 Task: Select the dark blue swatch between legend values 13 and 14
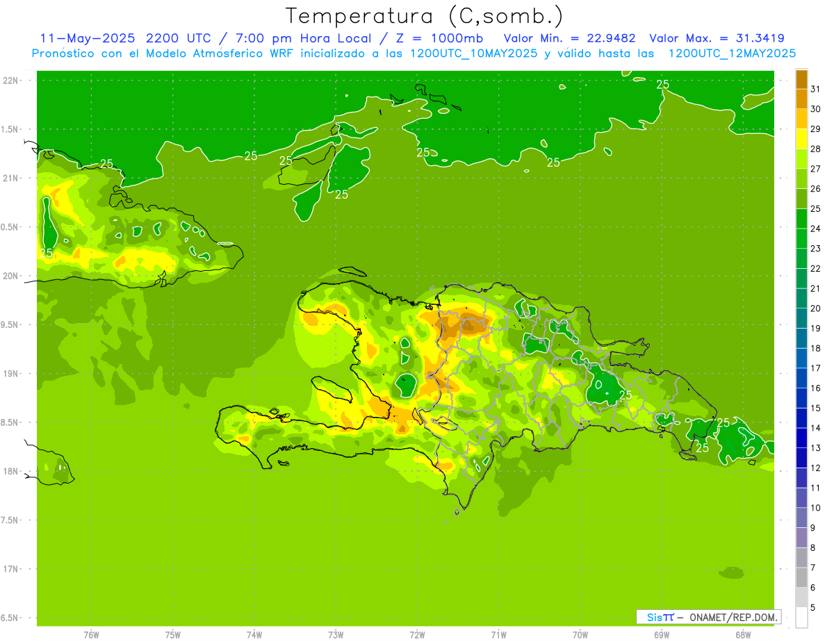pos(801,438)
